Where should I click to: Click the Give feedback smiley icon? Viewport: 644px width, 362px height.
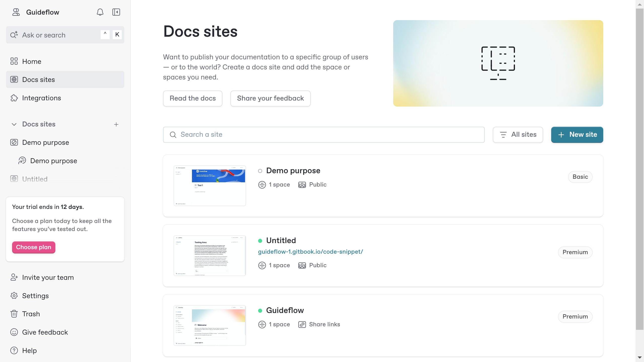pos(14,332)
